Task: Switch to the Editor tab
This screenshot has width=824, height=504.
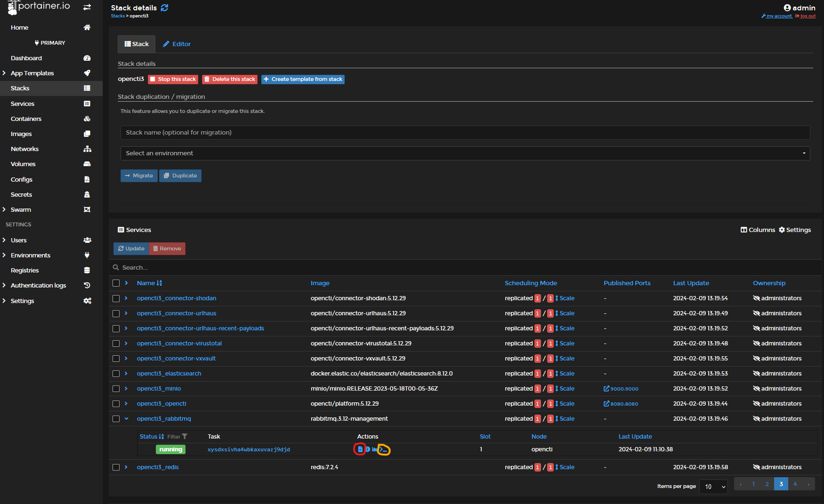Action: (x=177, y=44)
